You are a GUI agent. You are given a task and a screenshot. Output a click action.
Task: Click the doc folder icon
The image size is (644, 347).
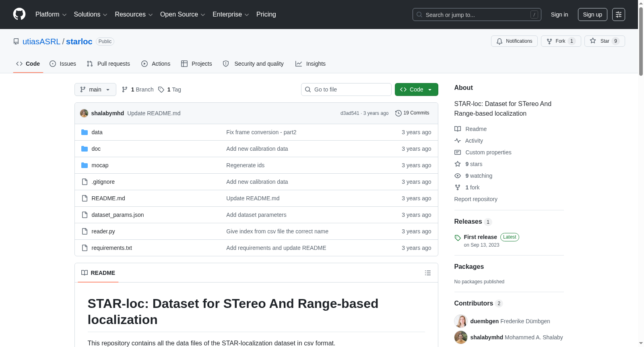click(x=85, y=149)
